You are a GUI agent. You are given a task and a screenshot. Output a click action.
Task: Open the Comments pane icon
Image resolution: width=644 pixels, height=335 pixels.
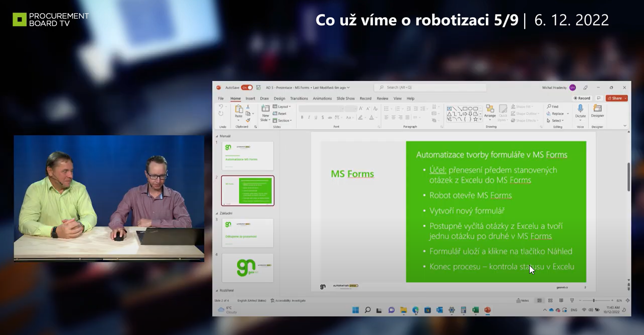[599, 98]
